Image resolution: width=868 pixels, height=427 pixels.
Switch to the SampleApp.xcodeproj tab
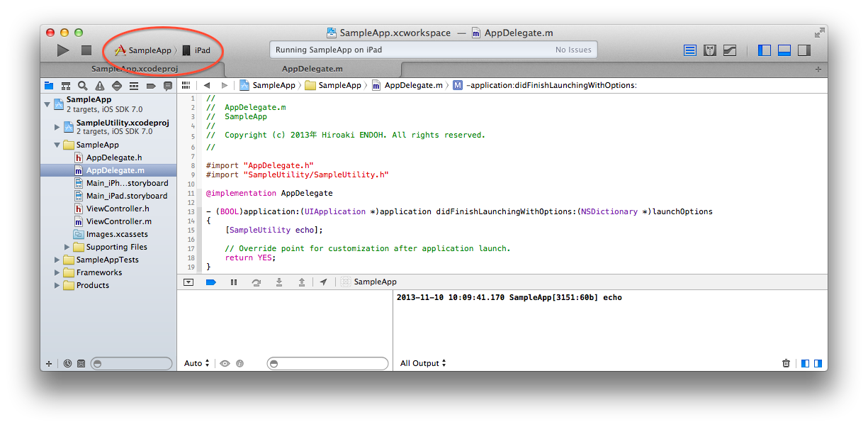(135, 69)
